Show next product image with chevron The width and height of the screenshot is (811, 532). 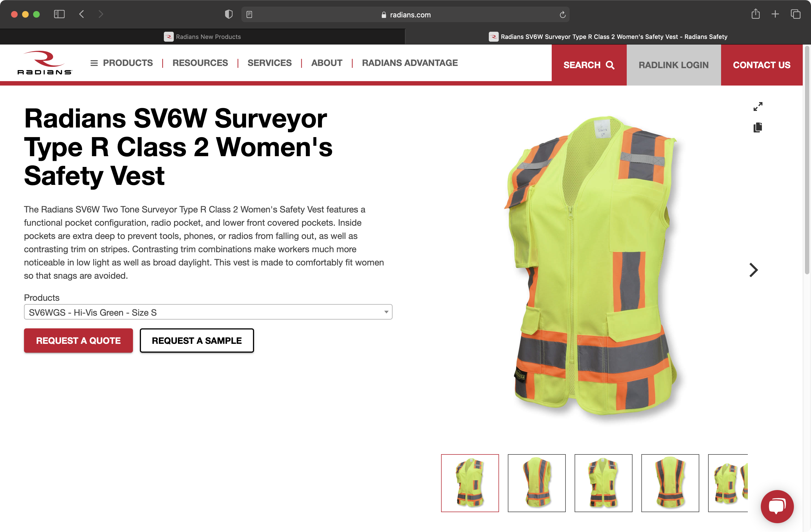(753, 270)
